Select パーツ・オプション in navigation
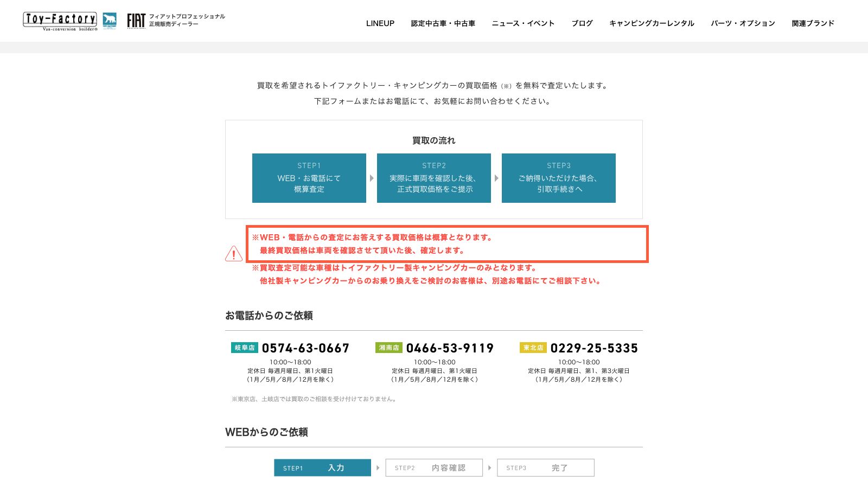This screenshot has height=488, width=868. 743,23
